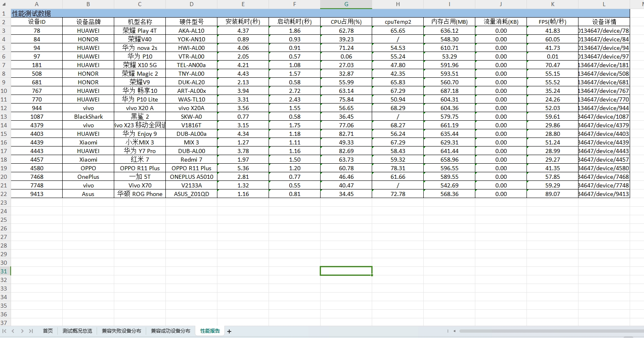Select the TEL-AN00a cell
The image size is (644, 338).
[x=191, y=65]
